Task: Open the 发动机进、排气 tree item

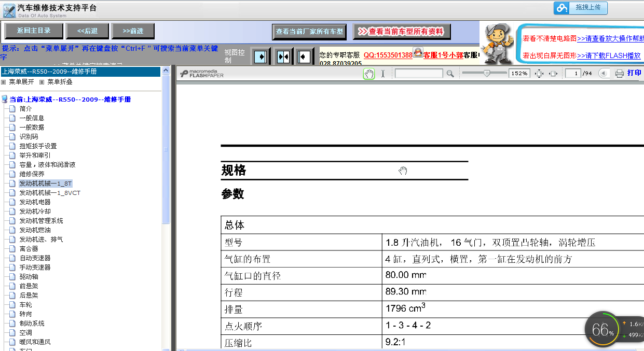Action: click(41, 240)
